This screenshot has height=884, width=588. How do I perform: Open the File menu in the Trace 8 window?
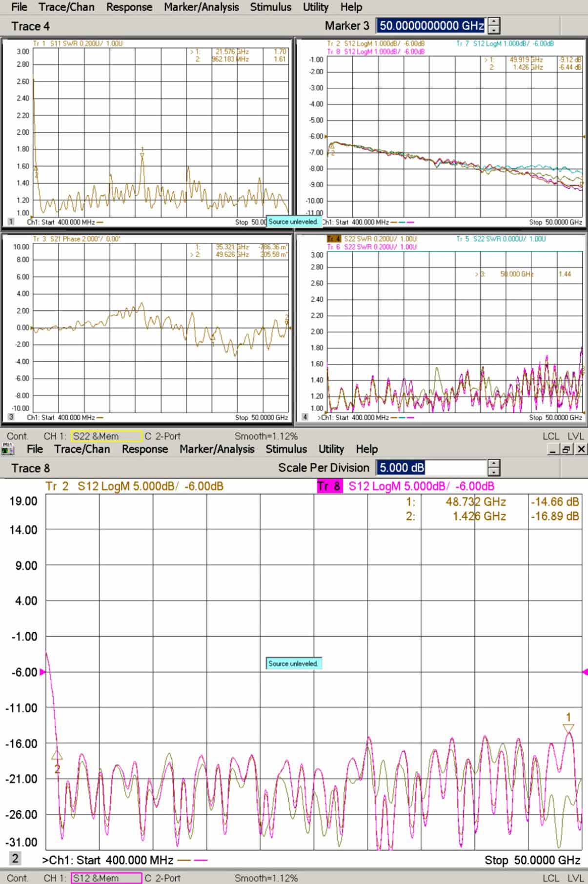(x=35, y=449)
